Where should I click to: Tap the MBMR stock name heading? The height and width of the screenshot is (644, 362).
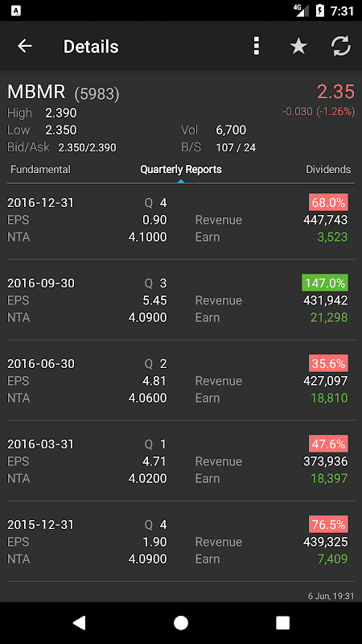point(36,92)
